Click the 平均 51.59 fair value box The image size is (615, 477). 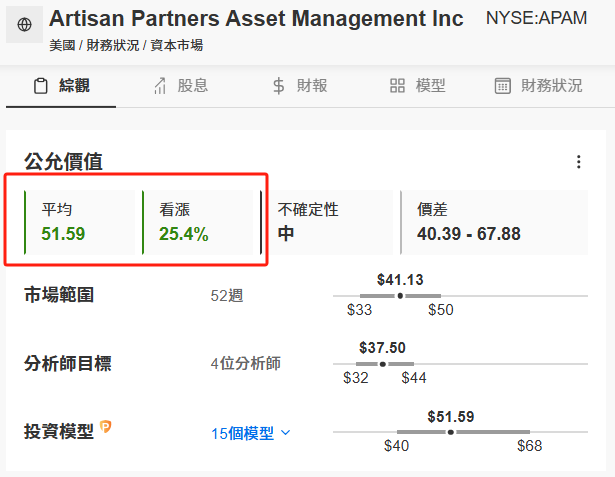tap(80, 222)
